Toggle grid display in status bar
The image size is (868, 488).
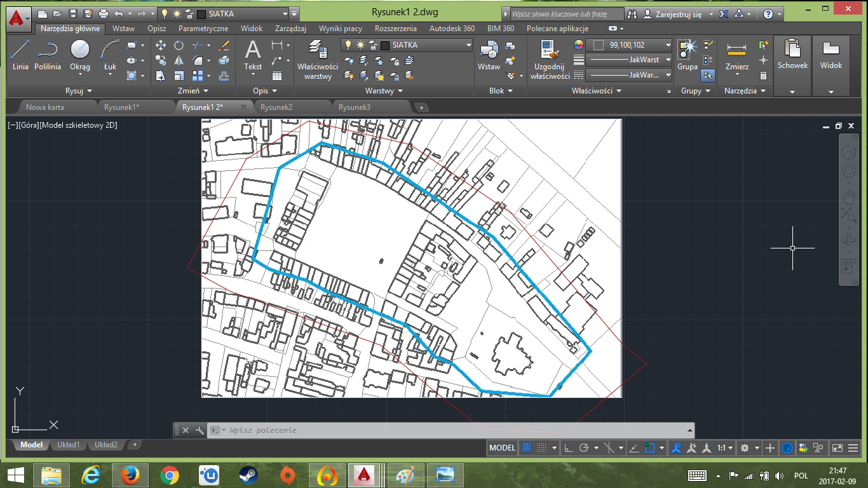tap(527, 448)
